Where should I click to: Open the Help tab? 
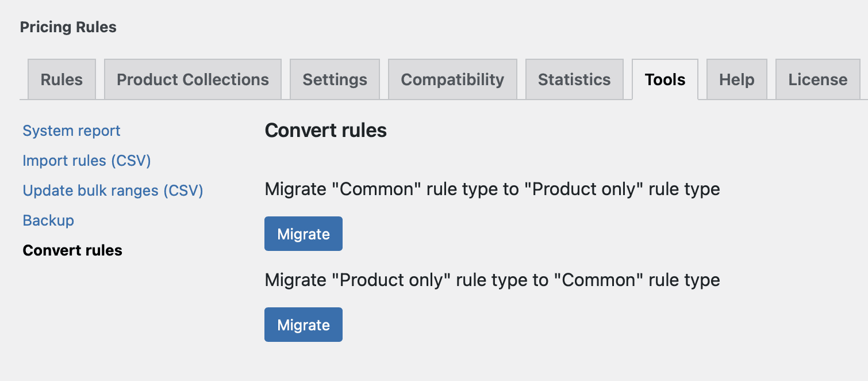(736, 79)
